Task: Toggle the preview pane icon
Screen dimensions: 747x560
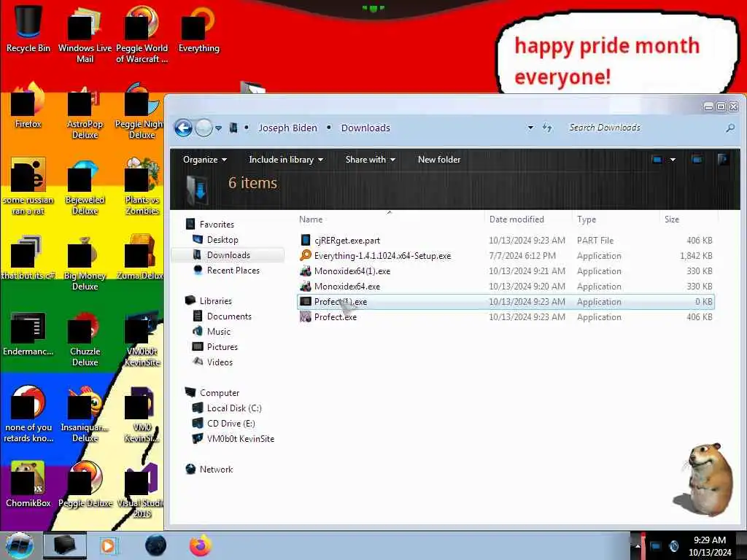Action: [697, 160]
